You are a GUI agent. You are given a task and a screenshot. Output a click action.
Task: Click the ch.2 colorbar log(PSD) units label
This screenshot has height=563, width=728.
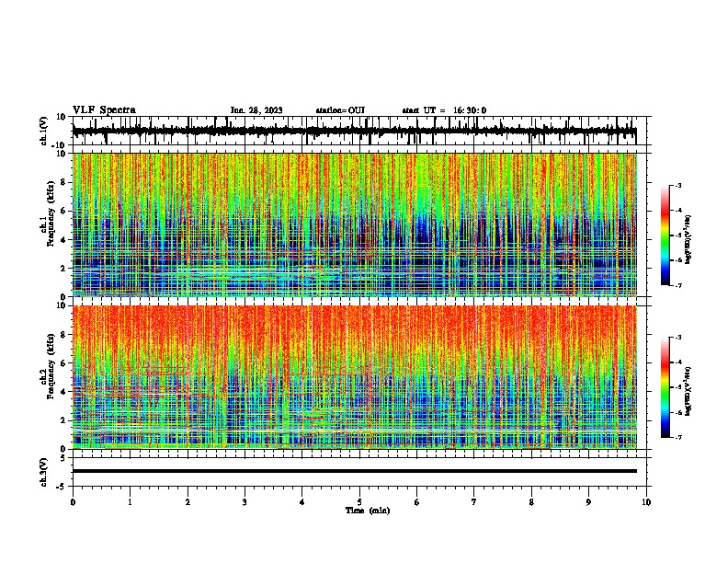(x=688, y=392)
